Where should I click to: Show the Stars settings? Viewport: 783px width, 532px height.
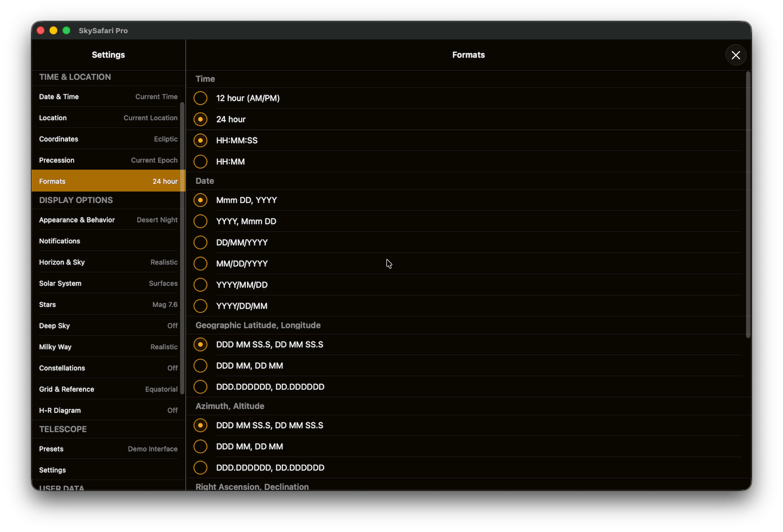108,305
